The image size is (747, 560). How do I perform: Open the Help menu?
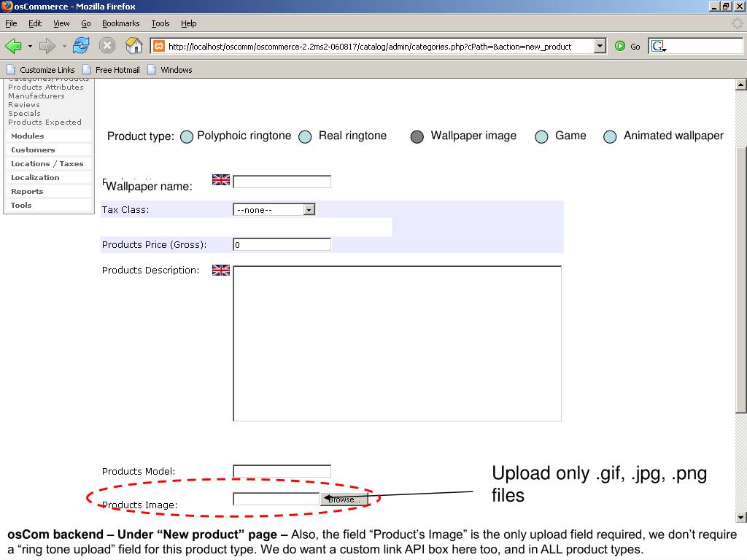188,23
